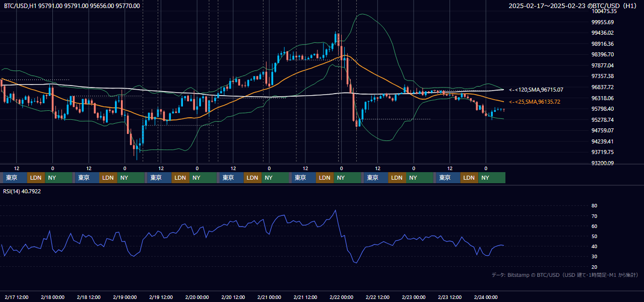
Task: Click the RSI axis value 60
Action: pos(594,226)
